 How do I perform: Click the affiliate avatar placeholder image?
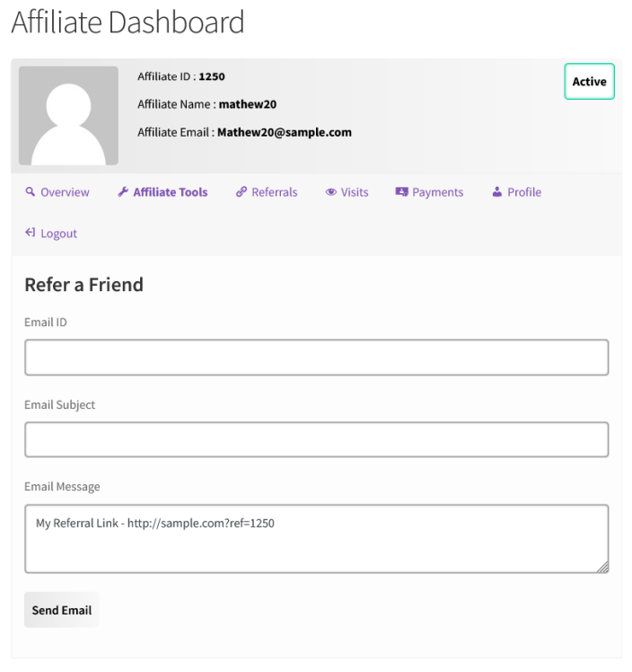click(68, 116)
